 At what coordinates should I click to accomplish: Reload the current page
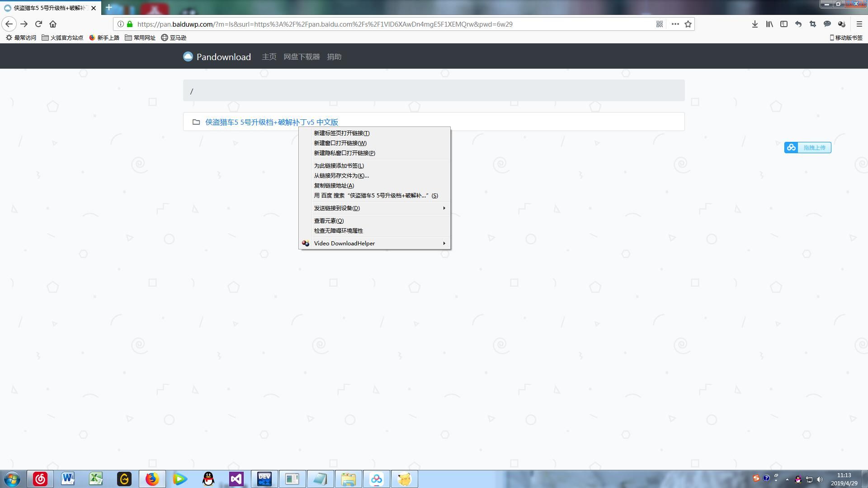pyautogui.click(x=38, y=24)
